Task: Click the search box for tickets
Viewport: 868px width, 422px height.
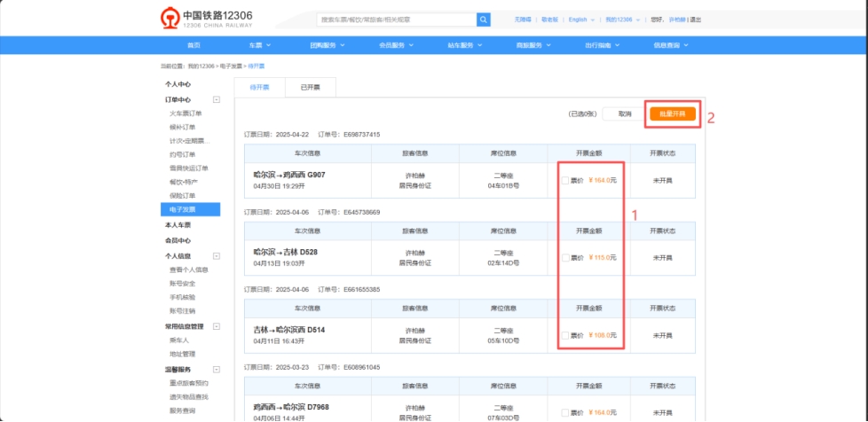Action: point(397,20)
